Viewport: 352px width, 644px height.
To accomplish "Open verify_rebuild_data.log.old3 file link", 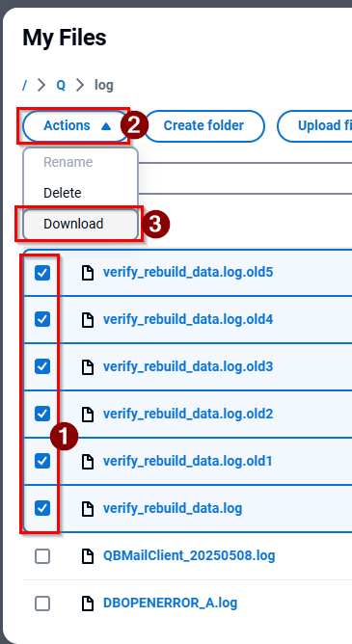I will (x=188, y=366).
